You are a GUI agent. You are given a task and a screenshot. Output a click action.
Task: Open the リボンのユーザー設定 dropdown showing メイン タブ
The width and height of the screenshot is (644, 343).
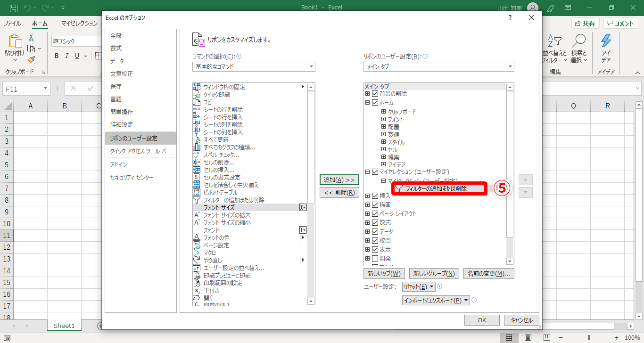click(439, 66)
